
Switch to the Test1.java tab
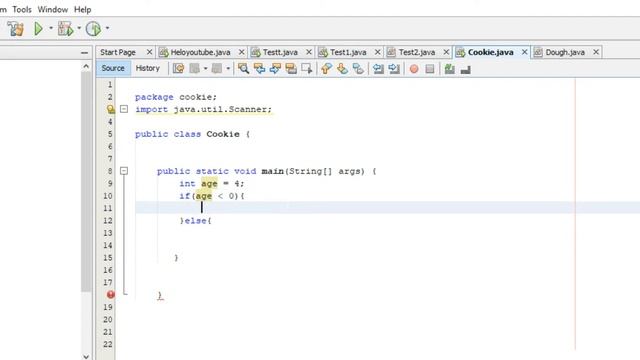click(x=348, y=52)
